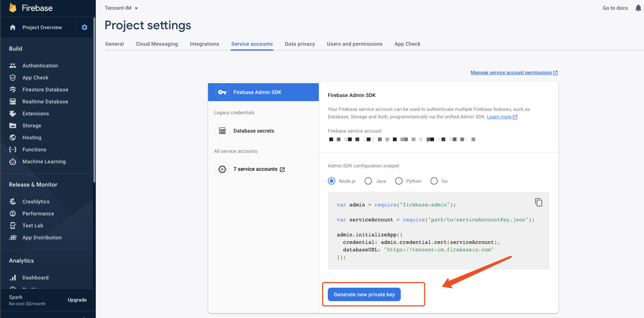Click the Firebase Admin SDK key icon
644x318 pixels.
point(222,92)
